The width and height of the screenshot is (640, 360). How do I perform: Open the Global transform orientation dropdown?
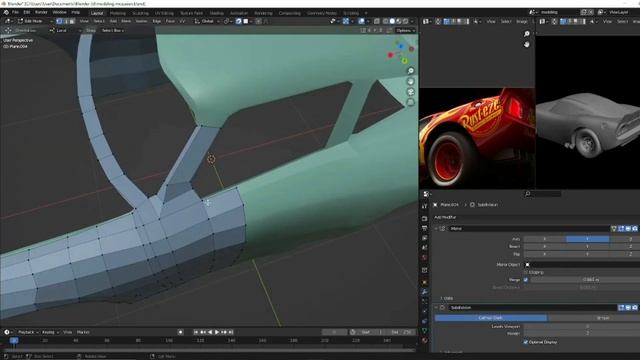pyautogui.click(x=207, y=21)
